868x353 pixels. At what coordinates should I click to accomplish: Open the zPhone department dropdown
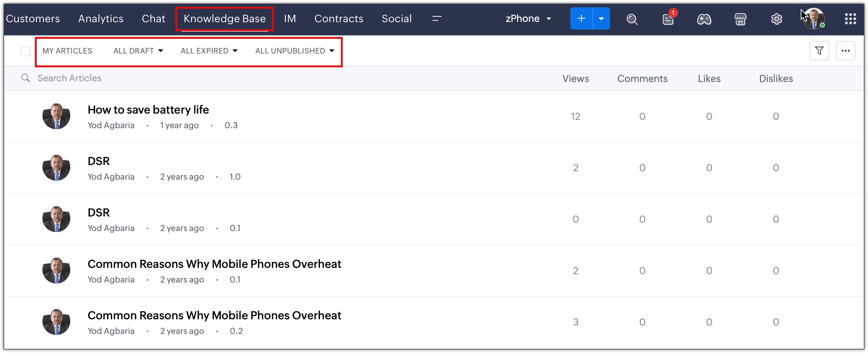pyautogui.click(x=528, y=19)
